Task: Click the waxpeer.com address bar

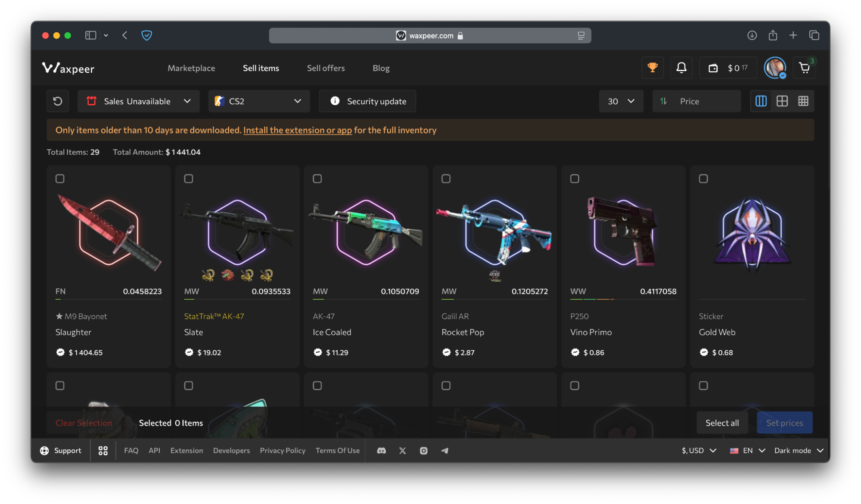Action: pyautogui.click(x=430, y=36)
